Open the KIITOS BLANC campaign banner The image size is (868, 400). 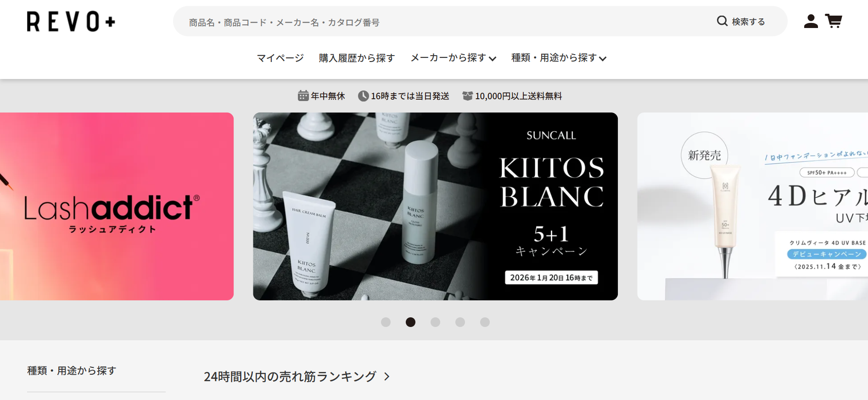point(435,206)
